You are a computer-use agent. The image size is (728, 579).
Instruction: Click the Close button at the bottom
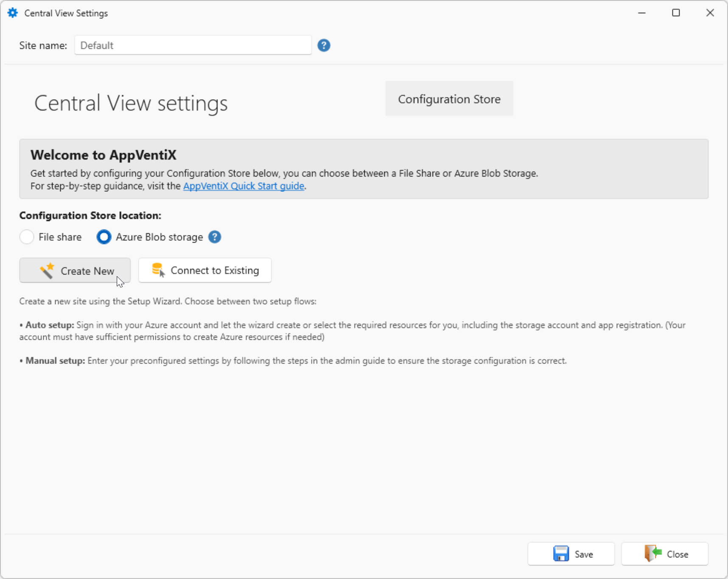coord(664,554)
